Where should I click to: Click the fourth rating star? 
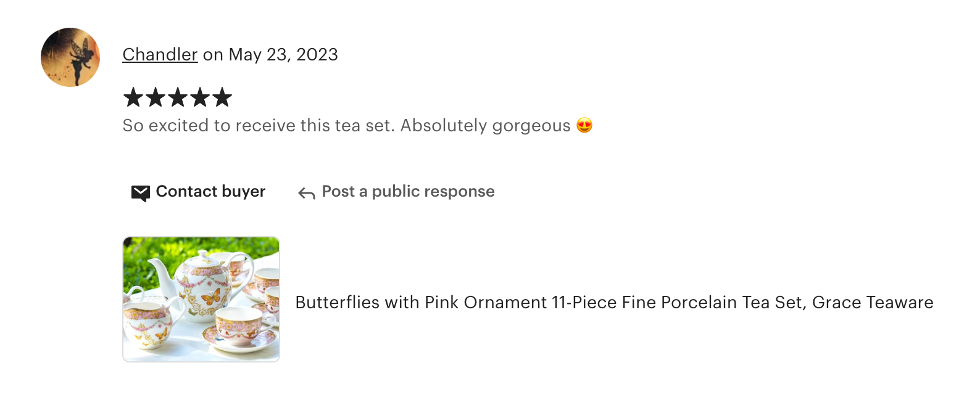click(200, 97)
